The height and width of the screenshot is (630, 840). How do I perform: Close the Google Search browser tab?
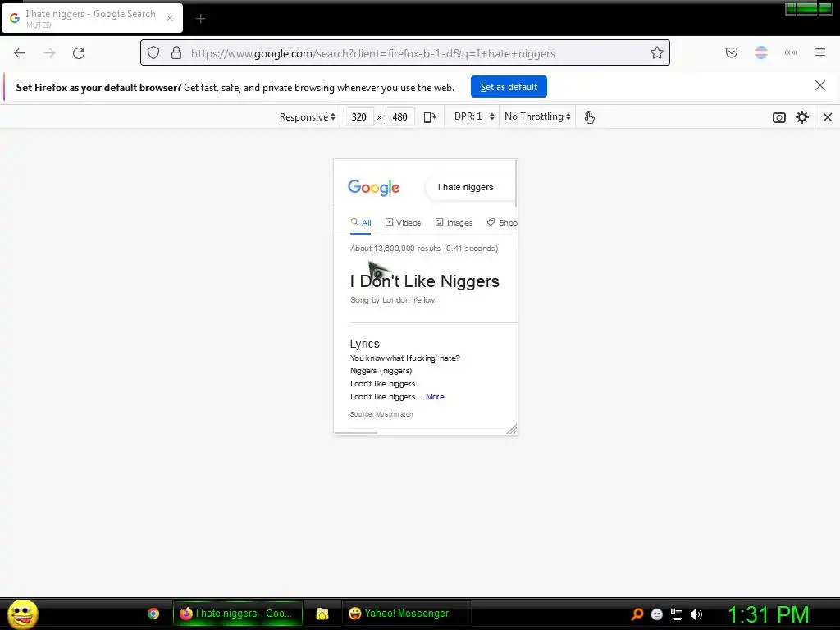[x=170, y=18]
